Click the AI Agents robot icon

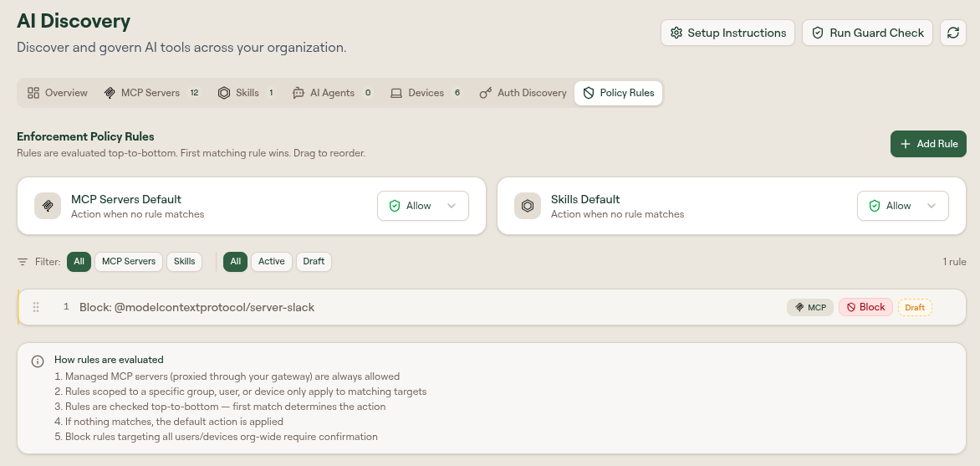tap(299, 93)
